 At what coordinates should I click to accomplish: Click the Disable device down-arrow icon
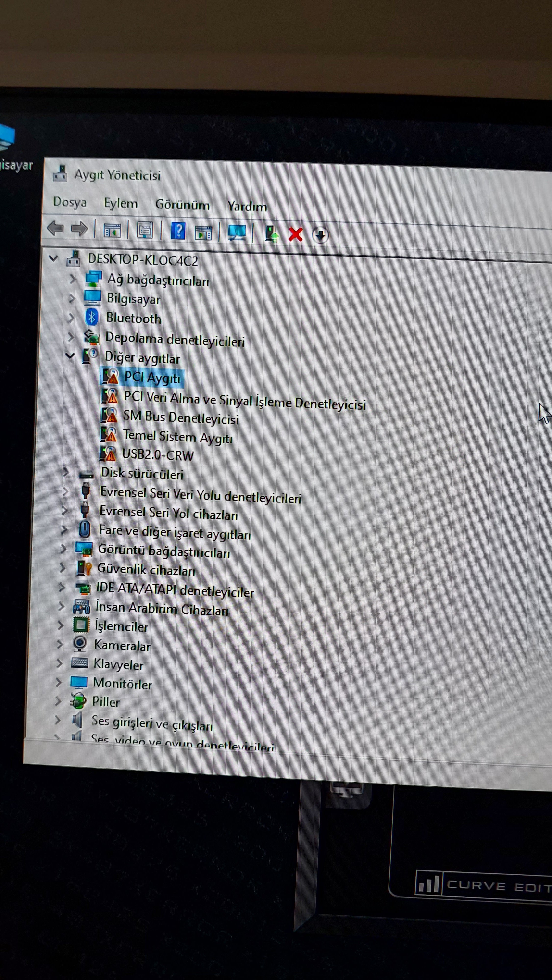click(320, 235)
